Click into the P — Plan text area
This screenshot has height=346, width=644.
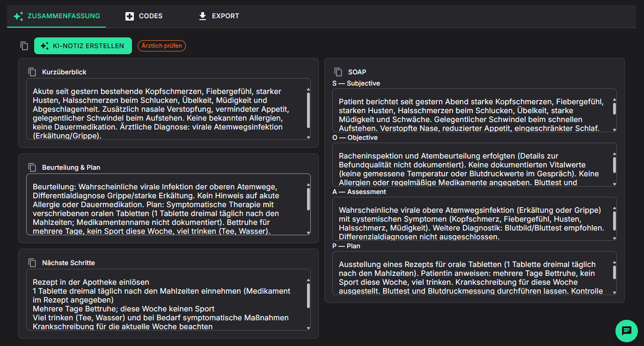[x=475, y=273]
